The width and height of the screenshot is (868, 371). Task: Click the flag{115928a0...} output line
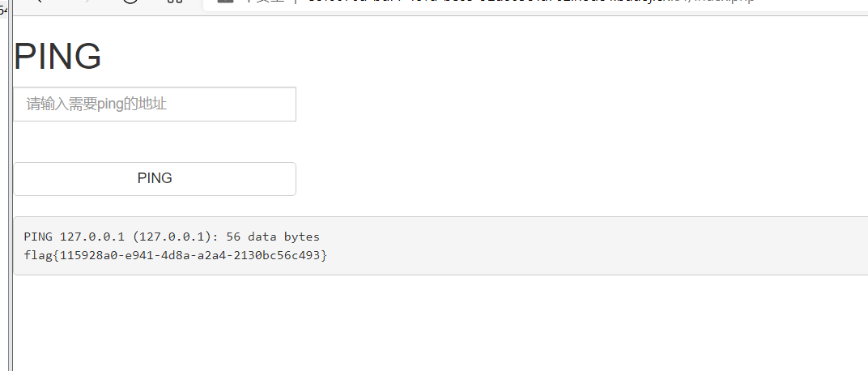pyautogui.click(x=176, y=255)
